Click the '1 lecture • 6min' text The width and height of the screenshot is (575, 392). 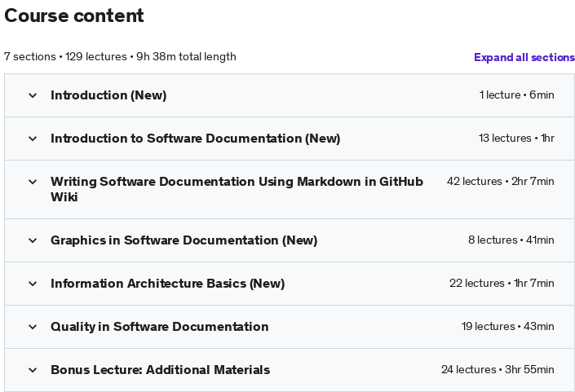coord(517,95)
